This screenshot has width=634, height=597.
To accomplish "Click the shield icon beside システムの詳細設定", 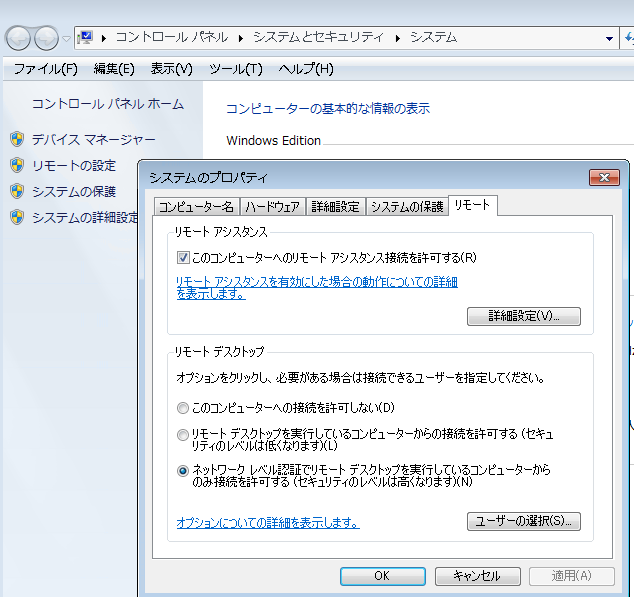I will tap(16, 217).
